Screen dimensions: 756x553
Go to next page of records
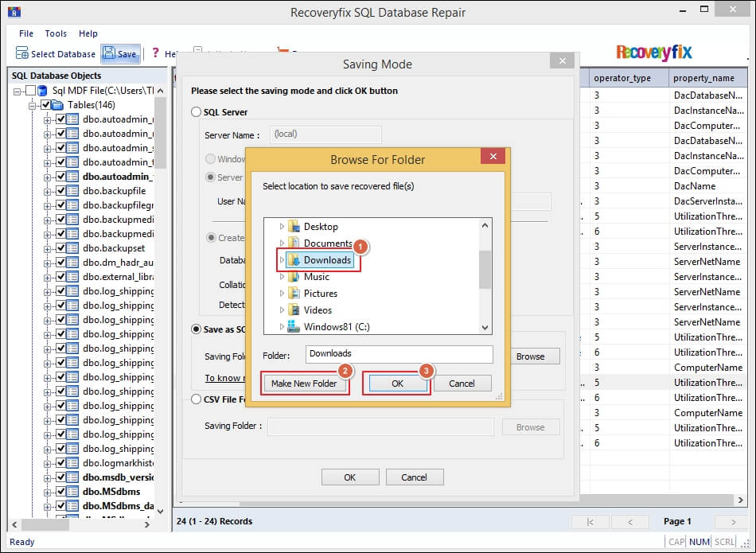(x=733, y=522)
